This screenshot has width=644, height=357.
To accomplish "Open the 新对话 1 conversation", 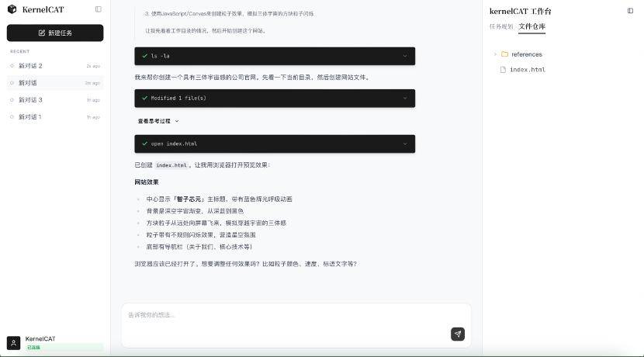I will [30, 117].
